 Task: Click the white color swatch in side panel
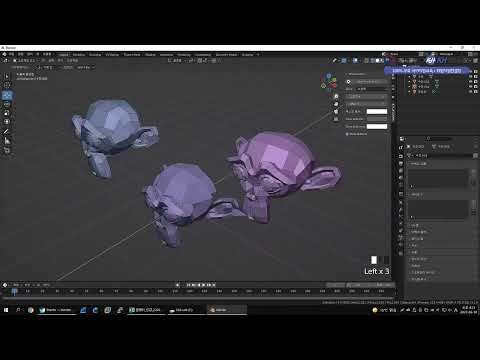pyautogui.click(x=377, y=111)
